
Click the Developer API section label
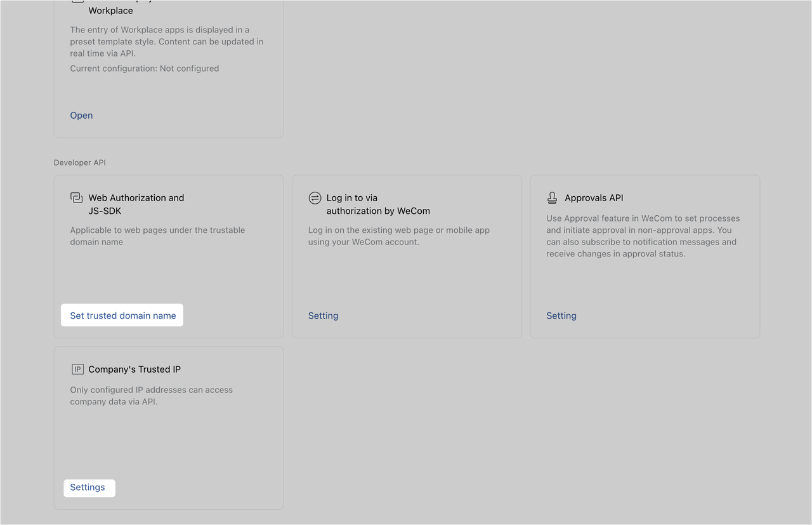[80, 163]
